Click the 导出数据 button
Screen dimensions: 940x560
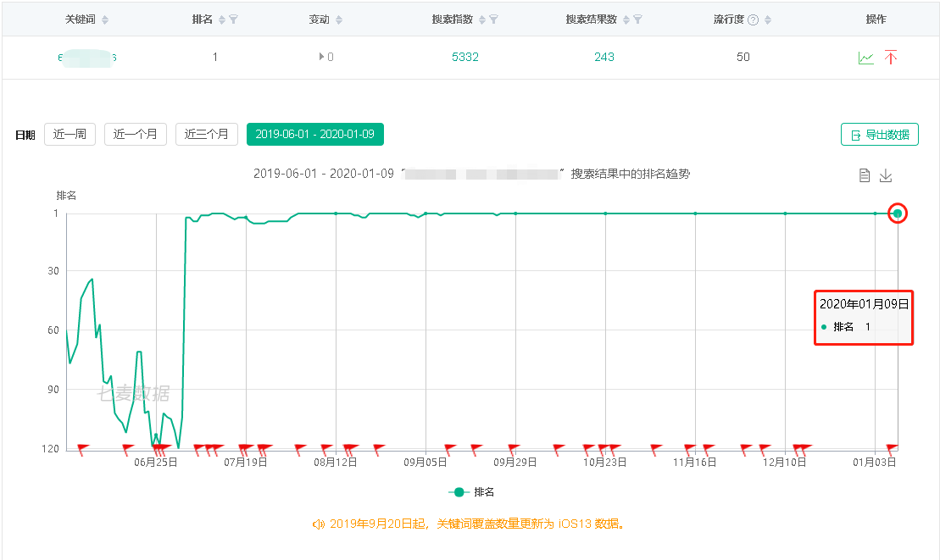880,134
